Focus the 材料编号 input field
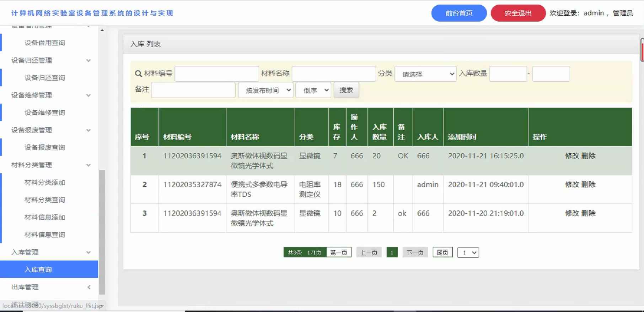 217,74
